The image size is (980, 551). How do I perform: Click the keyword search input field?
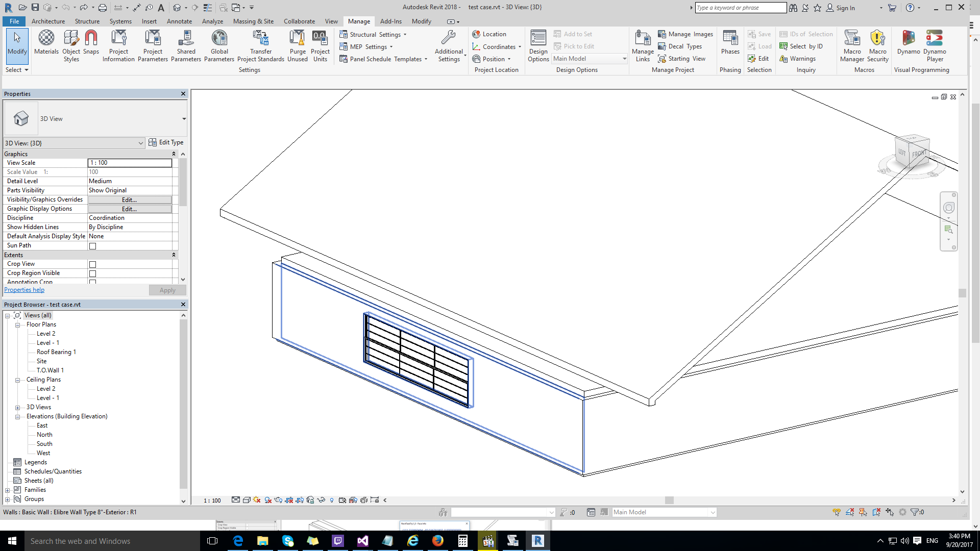[740, 8]
